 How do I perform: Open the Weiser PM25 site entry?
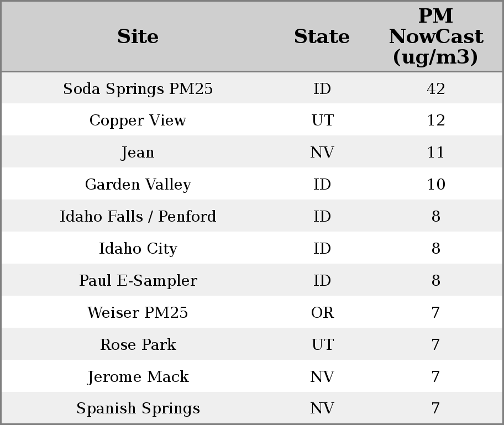pos(138,313)
